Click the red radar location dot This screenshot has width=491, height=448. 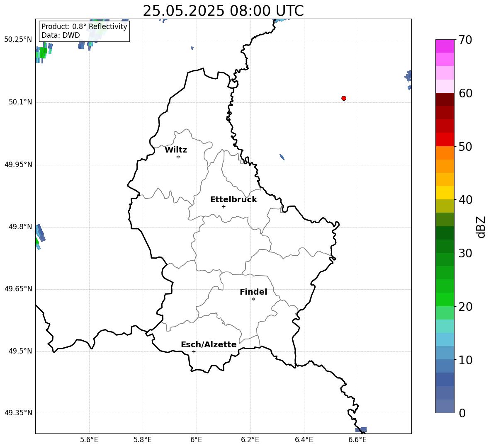[344, 98]
